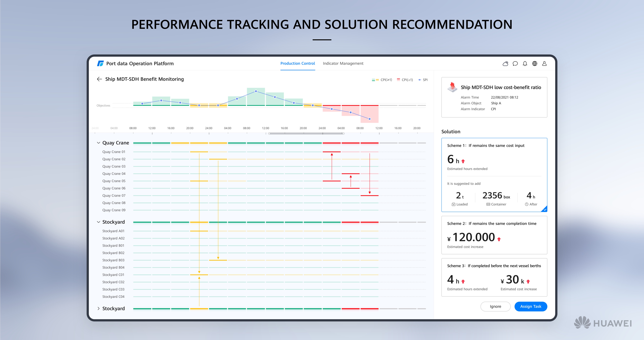Open notifications bell icon
Viewport: 644px width, 340px height.
pos(525,64)
